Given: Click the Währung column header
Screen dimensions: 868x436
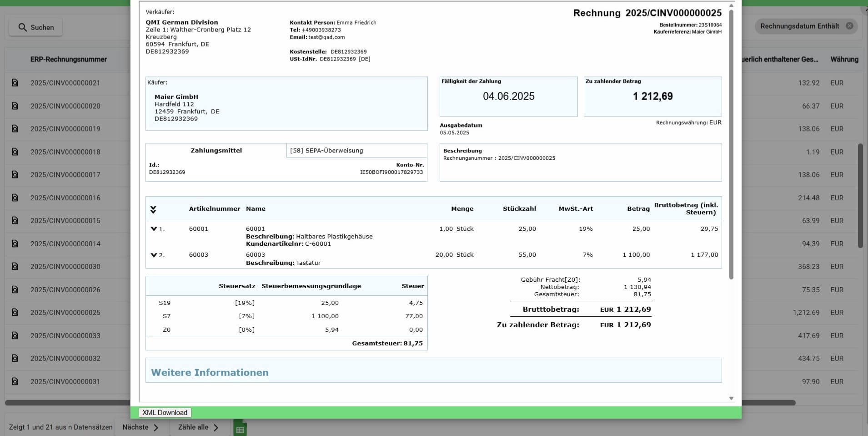Looking at the screenshot, I should 844,59.
